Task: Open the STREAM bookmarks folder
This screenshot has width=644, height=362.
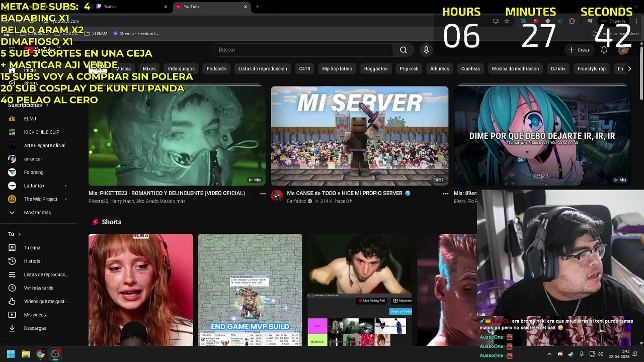Action: click(96, 34)
